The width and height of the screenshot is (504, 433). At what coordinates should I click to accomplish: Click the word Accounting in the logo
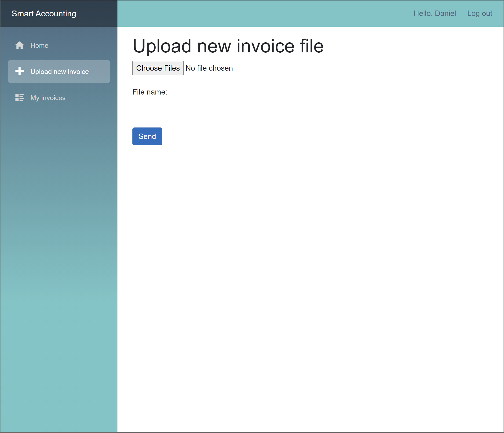tap(56, 14)
